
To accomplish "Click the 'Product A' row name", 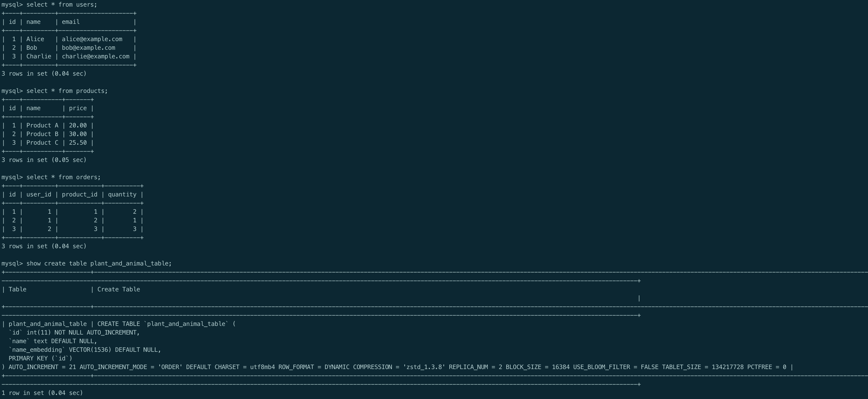I will click(42, 125).
